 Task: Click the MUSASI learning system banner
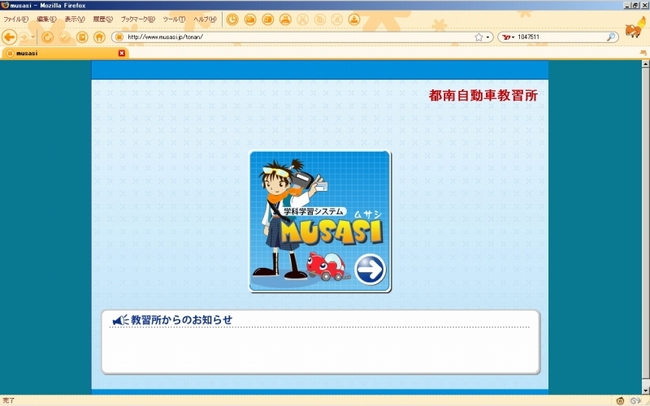320,221
